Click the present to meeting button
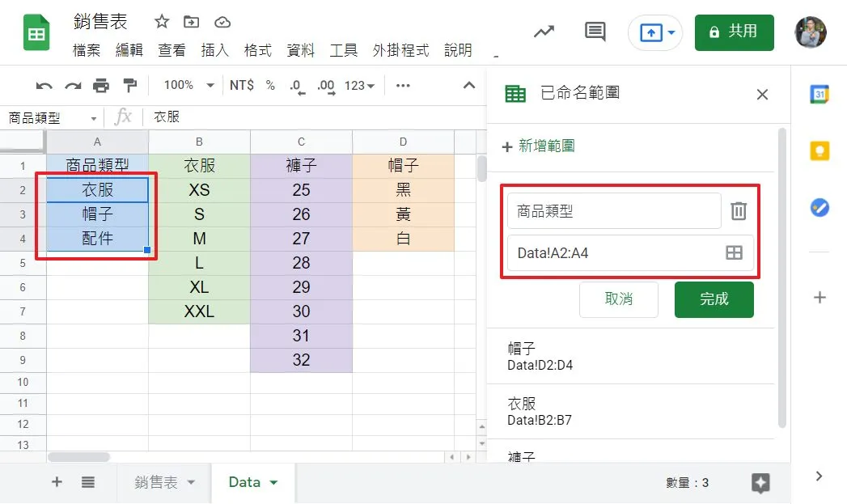This screenshot has height=504, width=847. [650, 33]
